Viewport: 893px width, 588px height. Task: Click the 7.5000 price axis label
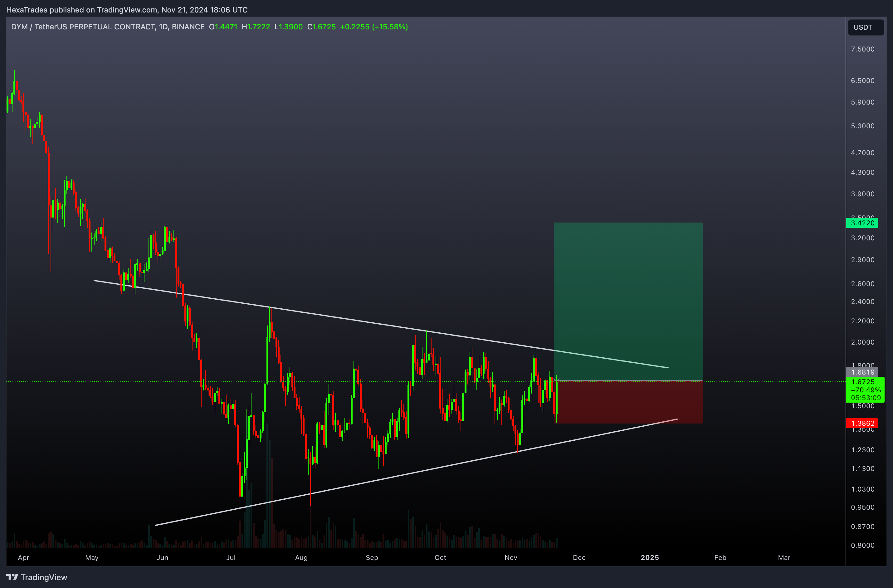(862, 49)
